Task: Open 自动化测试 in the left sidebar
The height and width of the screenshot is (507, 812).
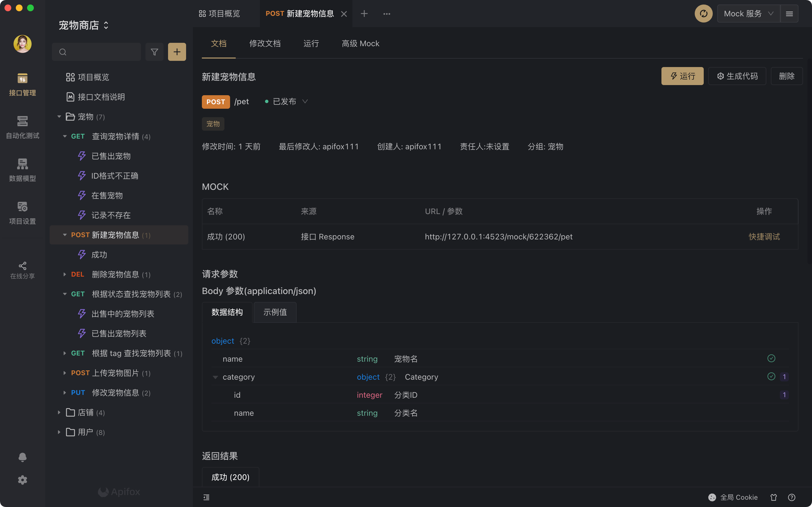Action: point(23,127)
